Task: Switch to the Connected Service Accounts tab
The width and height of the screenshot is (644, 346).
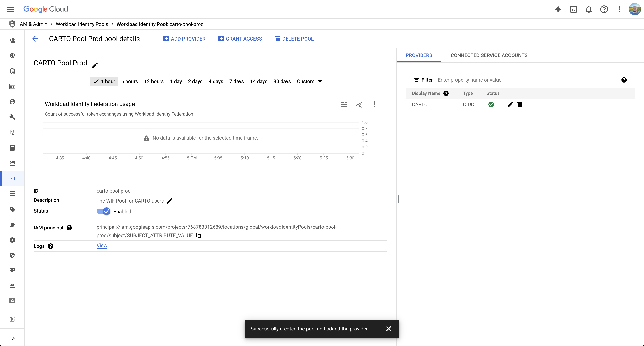Action: click(x=489, y=55)
